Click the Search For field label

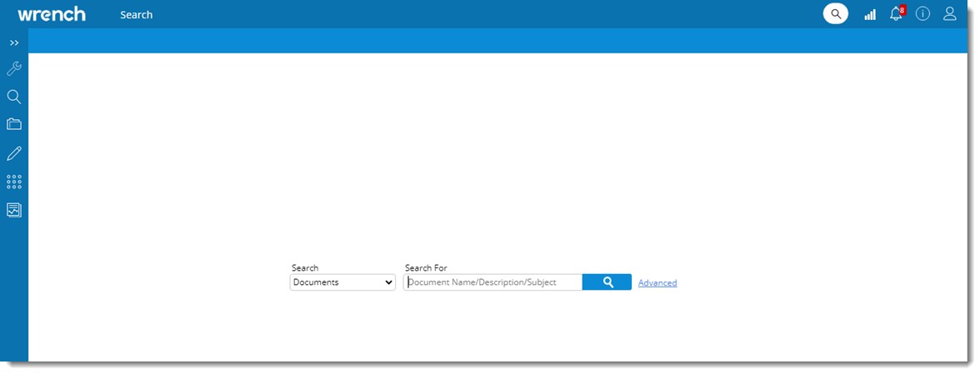tap(426, 268)
